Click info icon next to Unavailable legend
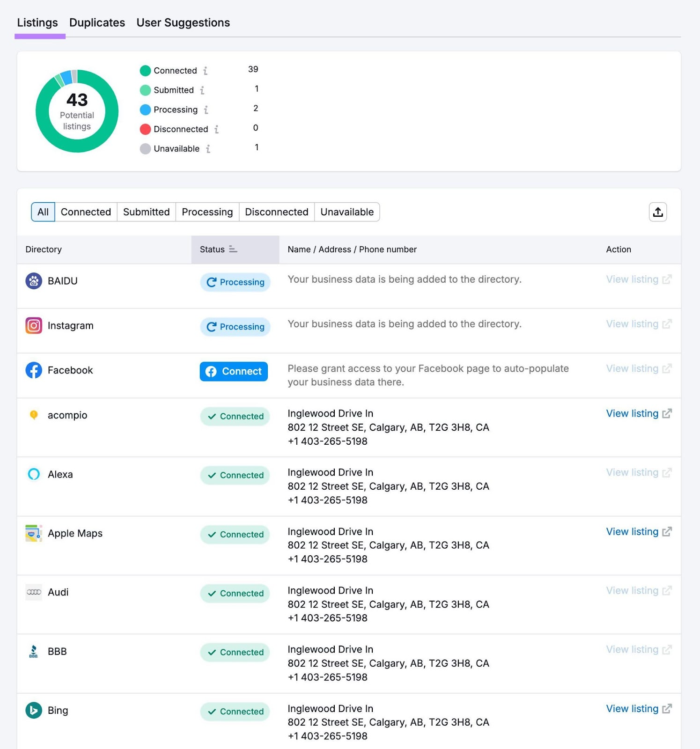Screen dimensions: 700x749 click(208, 149)
